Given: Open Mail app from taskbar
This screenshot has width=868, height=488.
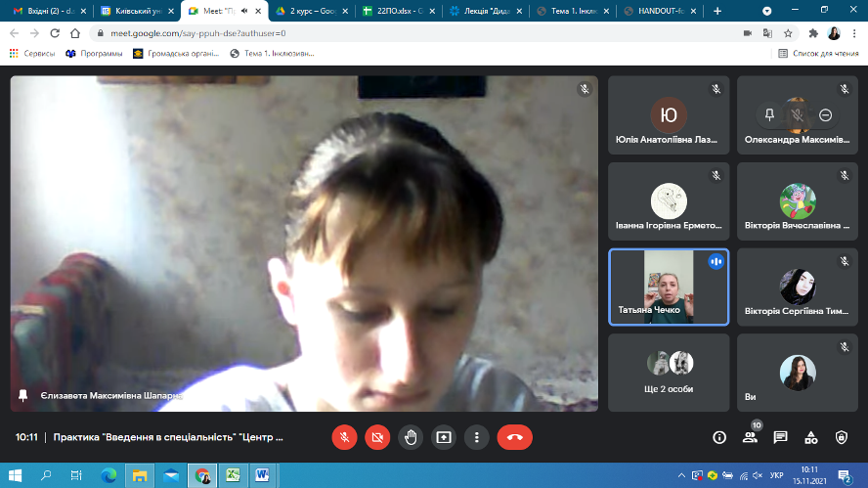Looking at the screenshot, I should (171, 475).
